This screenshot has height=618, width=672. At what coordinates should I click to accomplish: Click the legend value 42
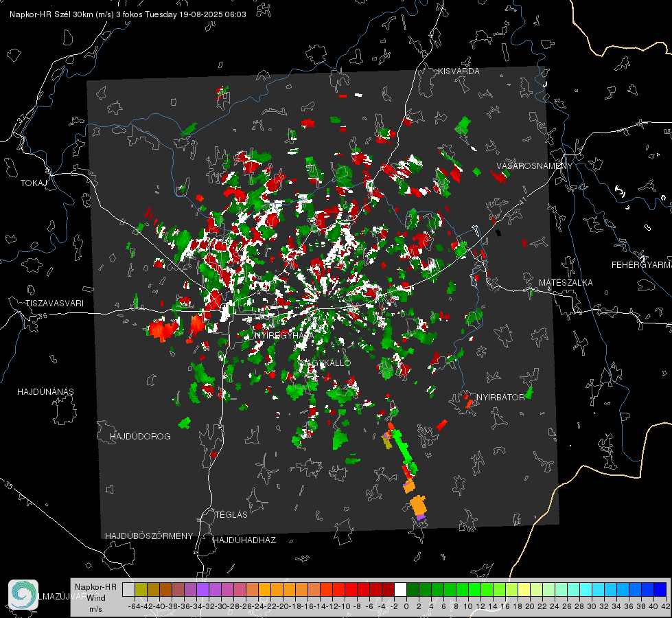(x=666, y=606)
